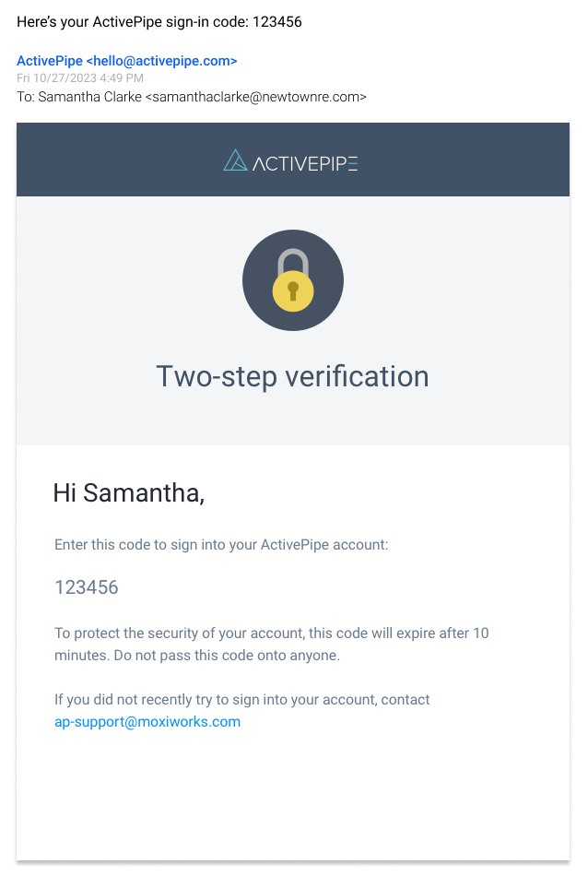Screen dimensions: 588x876
Task: Click the yellow padlock icon
Action: click(x=293, y=291)
